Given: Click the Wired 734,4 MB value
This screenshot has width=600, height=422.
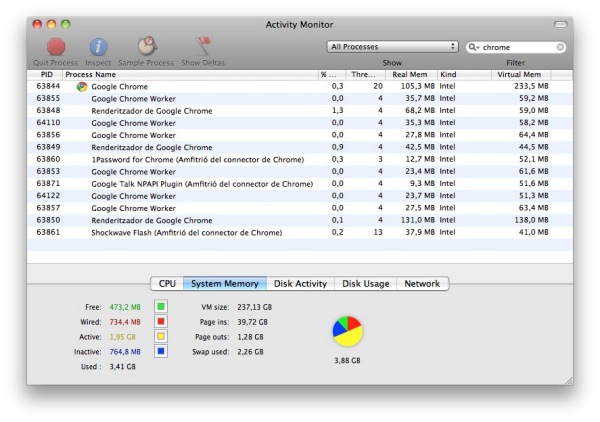Looking at the screenshot, I should (x=125, y=322).
